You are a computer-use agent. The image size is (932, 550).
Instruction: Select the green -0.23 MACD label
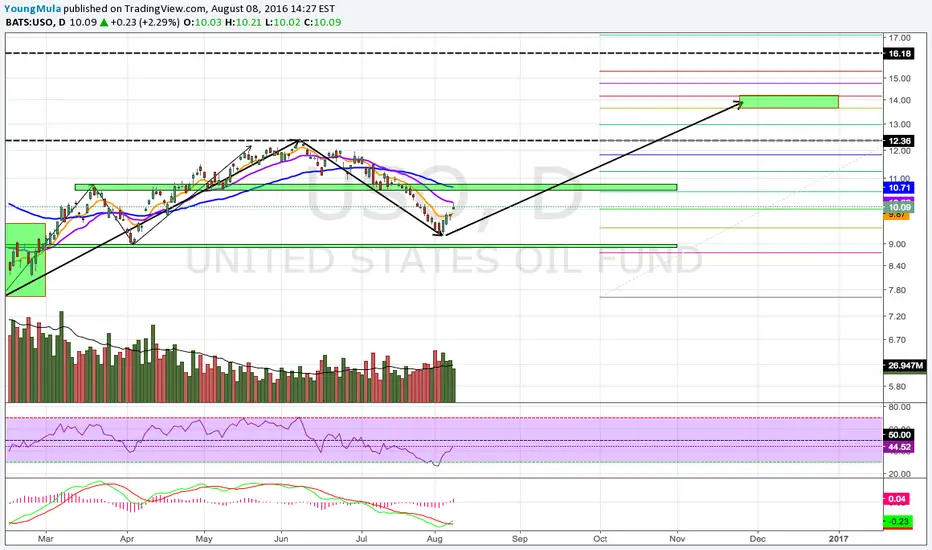(x=898, y=521)
